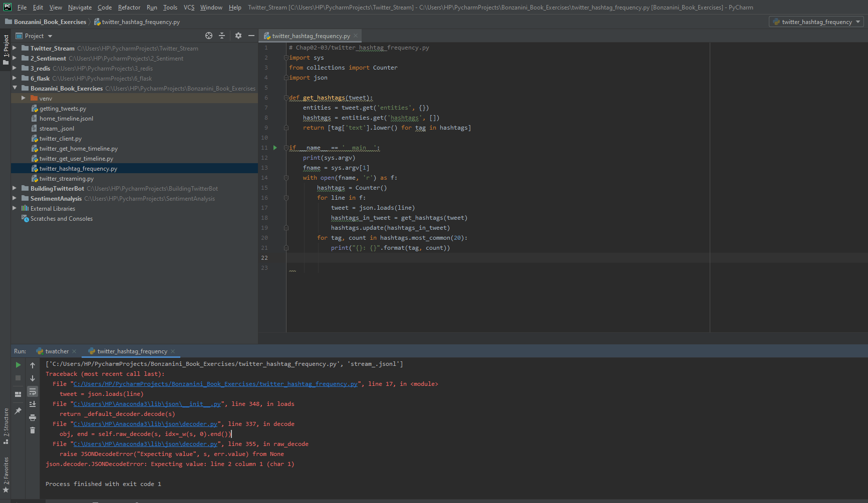
Task: Hide the Project panel with minus icon
Action: point(251,36)
